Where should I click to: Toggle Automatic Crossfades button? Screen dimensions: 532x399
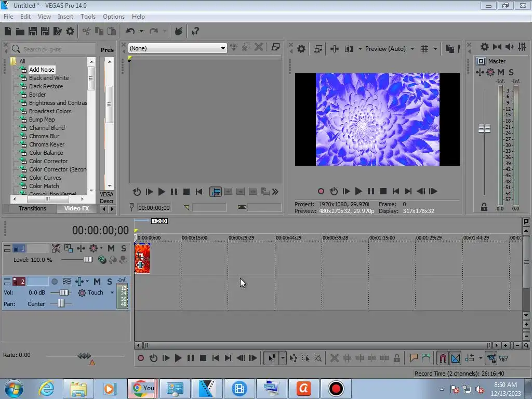coord(456,358)
